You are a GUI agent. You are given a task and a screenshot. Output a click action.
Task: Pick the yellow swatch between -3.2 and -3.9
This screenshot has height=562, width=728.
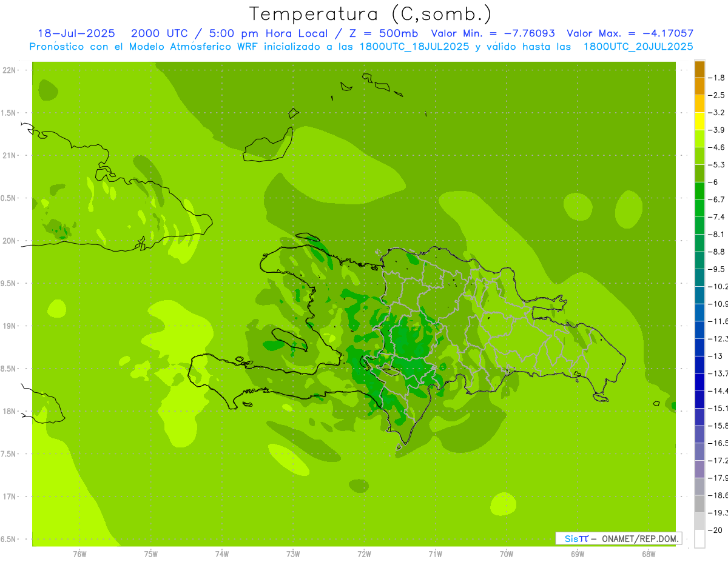699,121
